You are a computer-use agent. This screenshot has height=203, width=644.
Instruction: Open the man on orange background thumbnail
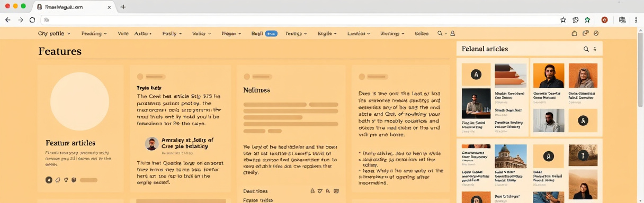click(549, 75)
